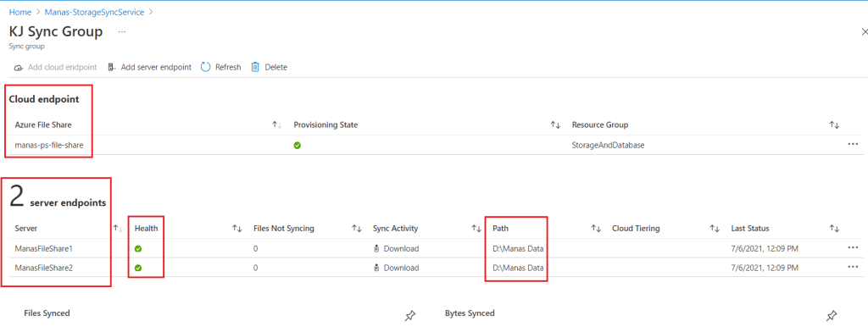Sort server endpoints by Health column
Screen dimensions: 868x332
(x=237, y=228)
